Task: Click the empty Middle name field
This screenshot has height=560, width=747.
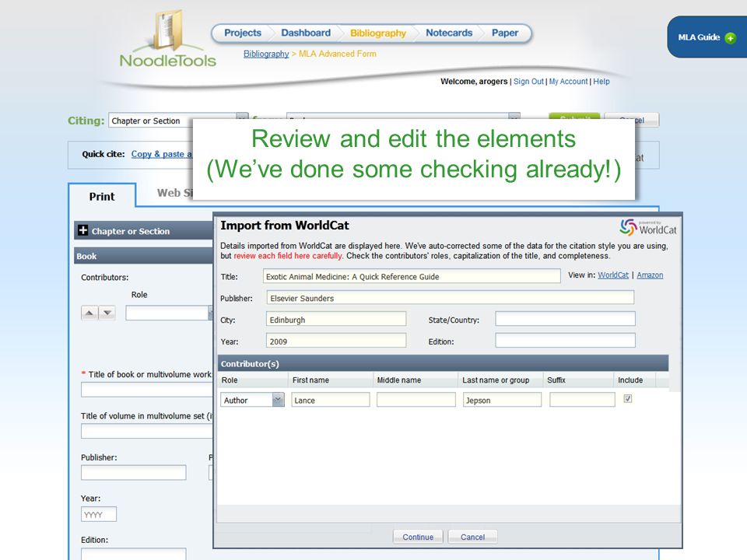Action: tap(416, 400)
